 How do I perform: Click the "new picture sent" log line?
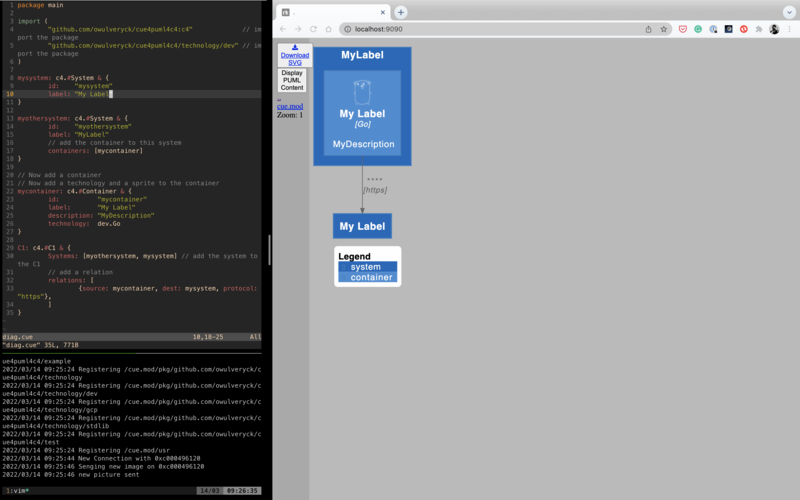[70, 474]
